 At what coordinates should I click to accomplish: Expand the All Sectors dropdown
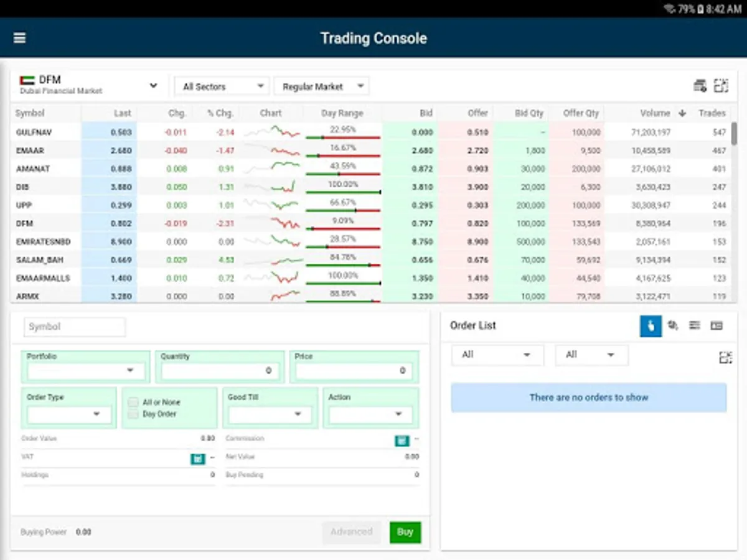point(222,86)
